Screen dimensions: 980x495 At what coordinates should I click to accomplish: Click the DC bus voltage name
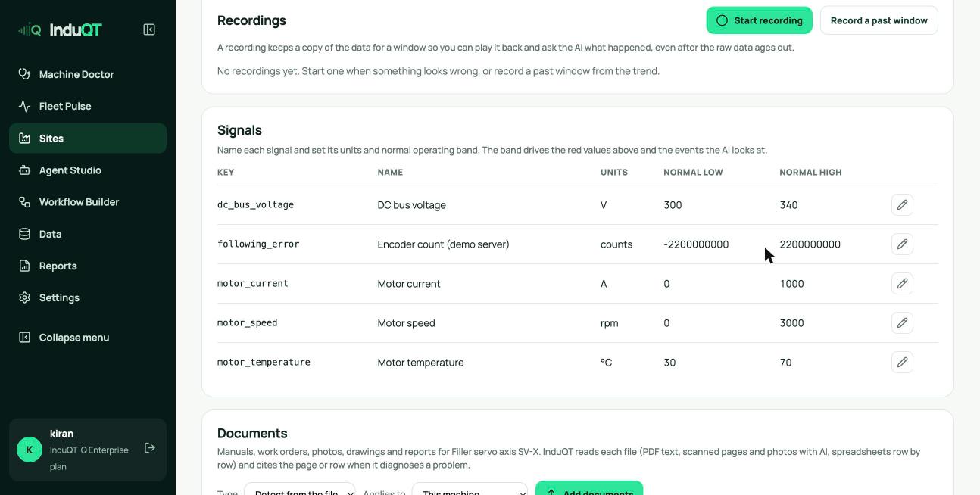click(412, 205)
